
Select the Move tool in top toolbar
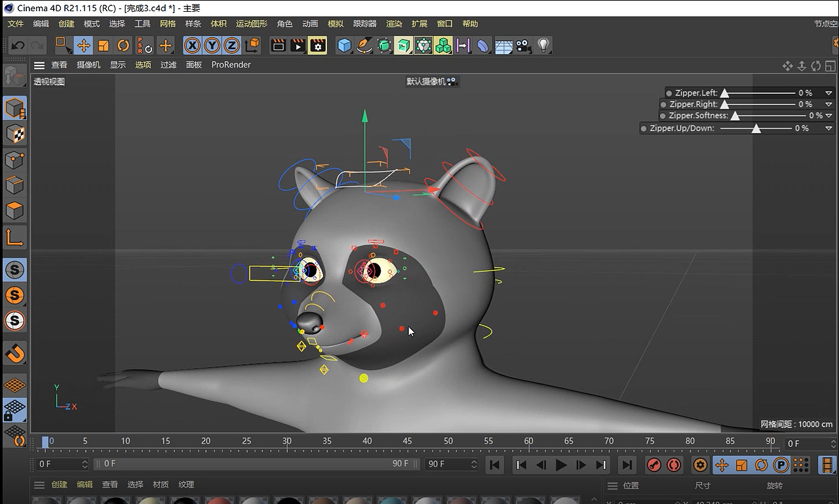pyautogui.click(x=83, y=45)
